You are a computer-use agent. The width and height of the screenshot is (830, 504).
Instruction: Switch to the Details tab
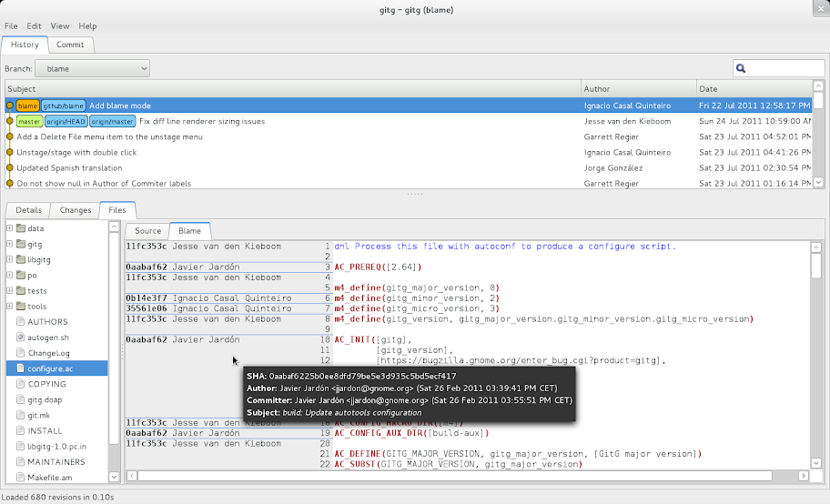click(x=28, y=210)
